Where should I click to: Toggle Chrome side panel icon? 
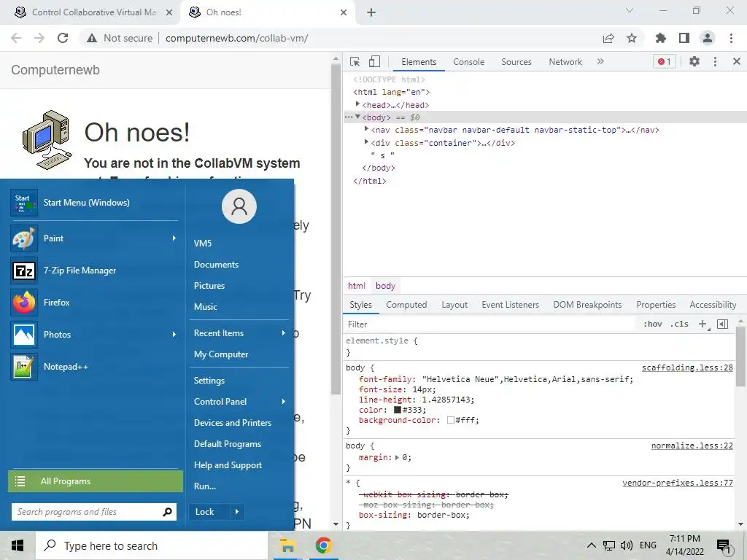click(684, 38)
